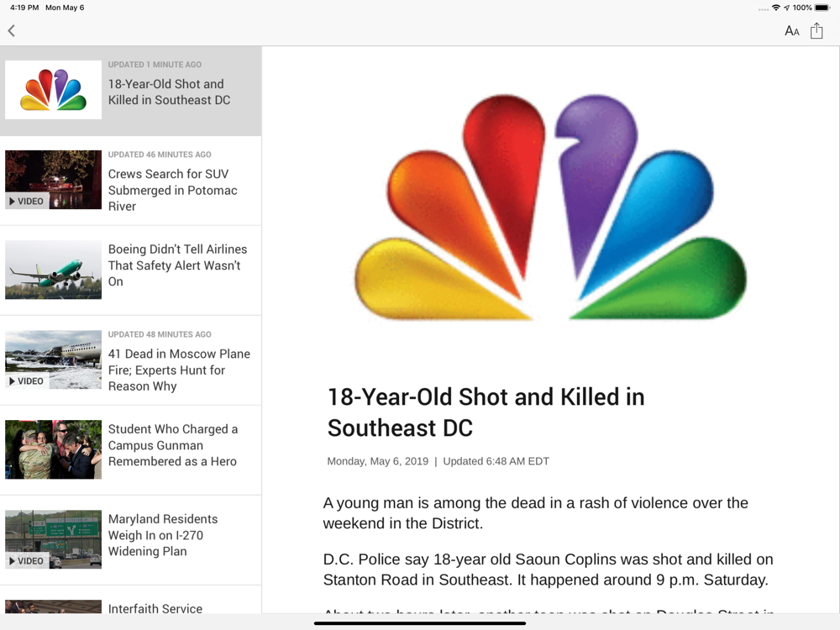Tap the 100% battery percentage
The height and width of the screenshot is (630, 840).
[x=802, y=8]
